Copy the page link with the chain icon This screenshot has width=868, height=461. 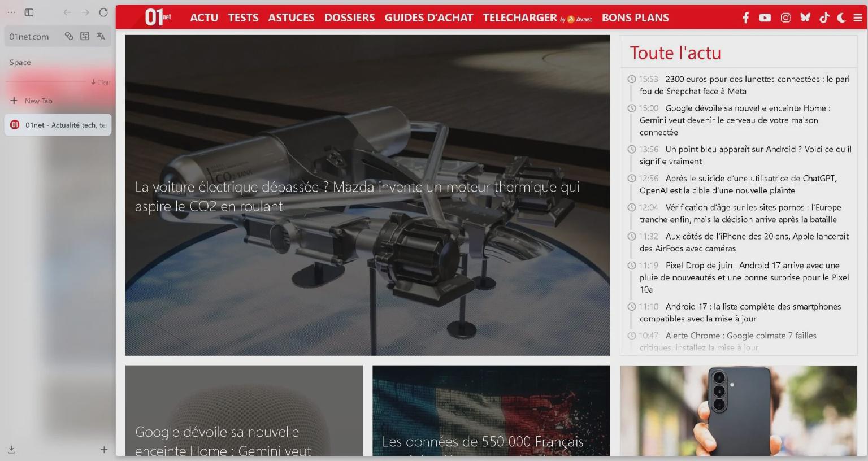click(x=69, y=36)
